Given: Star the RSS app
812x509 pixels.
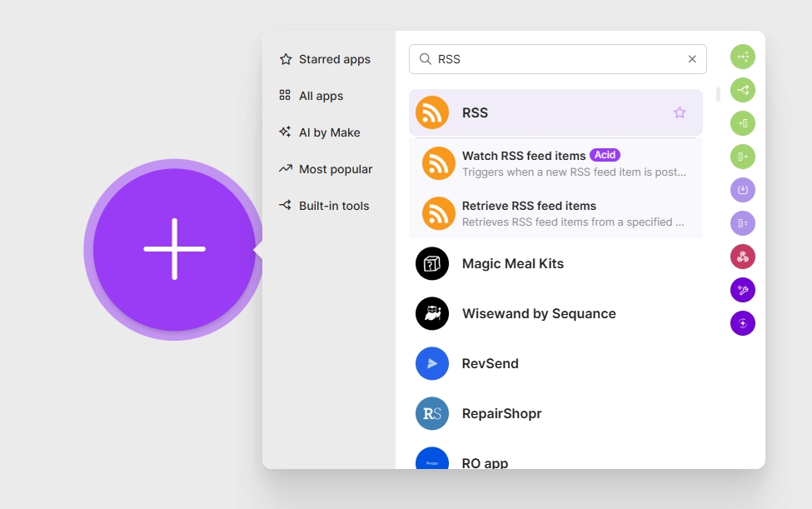Looking at the screenshot, I should (x=680, y=112).
